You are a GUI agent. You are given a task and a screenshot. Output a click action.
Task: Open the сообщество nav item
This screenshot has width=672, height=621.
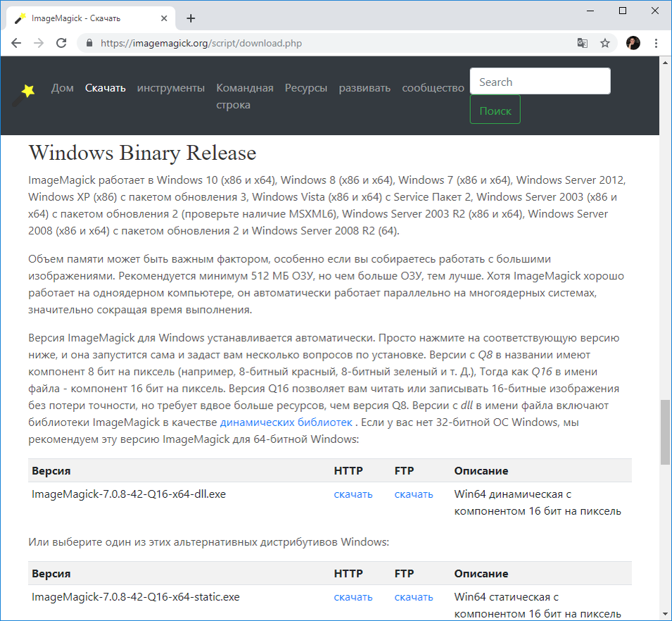[433, 88]
